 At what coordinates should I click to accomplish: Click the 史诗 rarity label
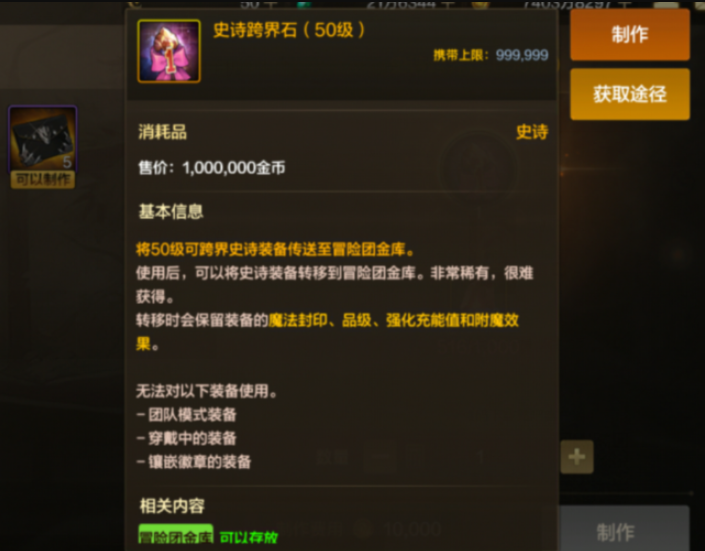532,132
